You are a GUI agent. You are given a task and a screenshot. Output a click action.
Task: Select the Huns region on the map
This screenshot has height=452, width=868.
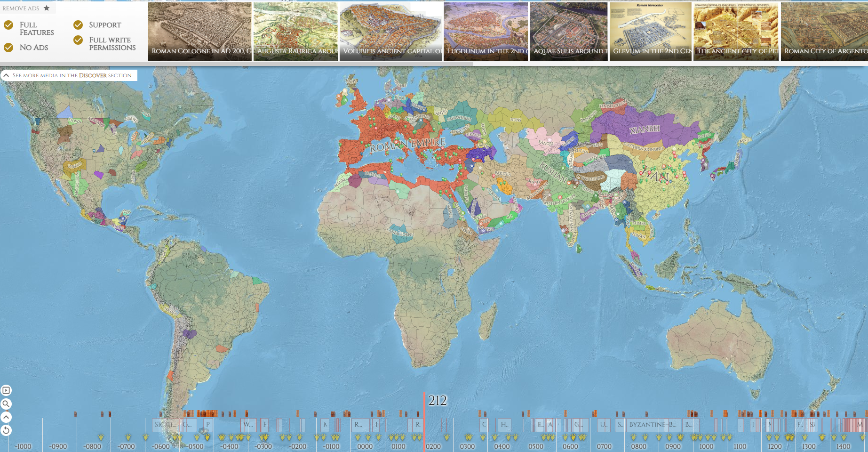point(516,120)
